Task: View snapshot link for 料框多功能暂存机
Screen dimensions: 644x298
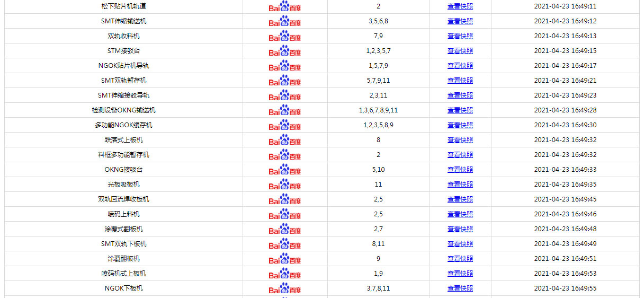Action: pos(460,155)
